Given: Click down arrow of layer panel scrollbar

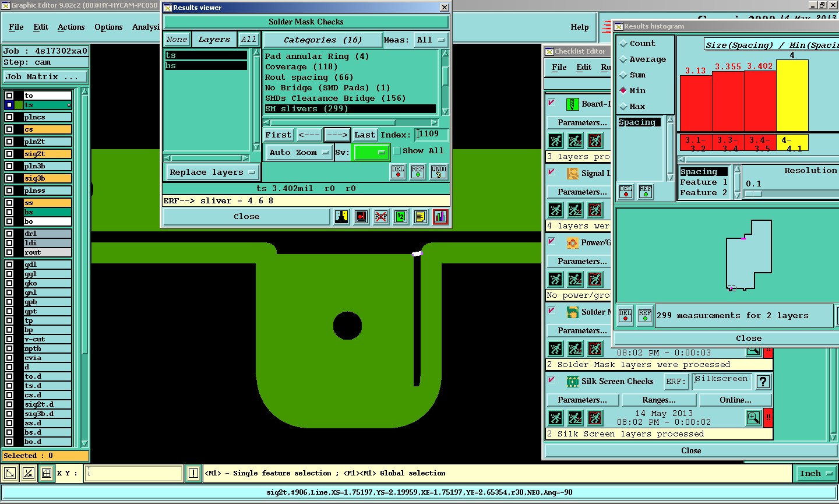Looking at the screenshot, I should (x=84, y=443).
